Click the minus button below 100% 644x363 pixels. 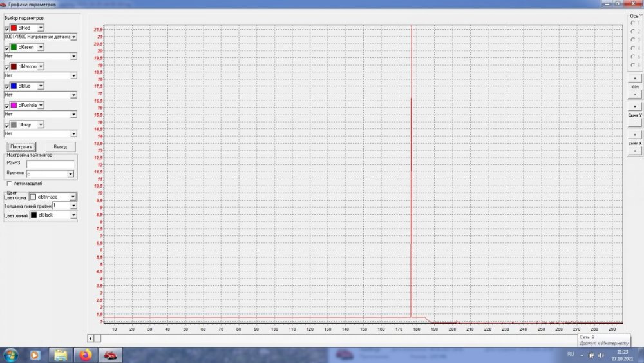[634, 95]
